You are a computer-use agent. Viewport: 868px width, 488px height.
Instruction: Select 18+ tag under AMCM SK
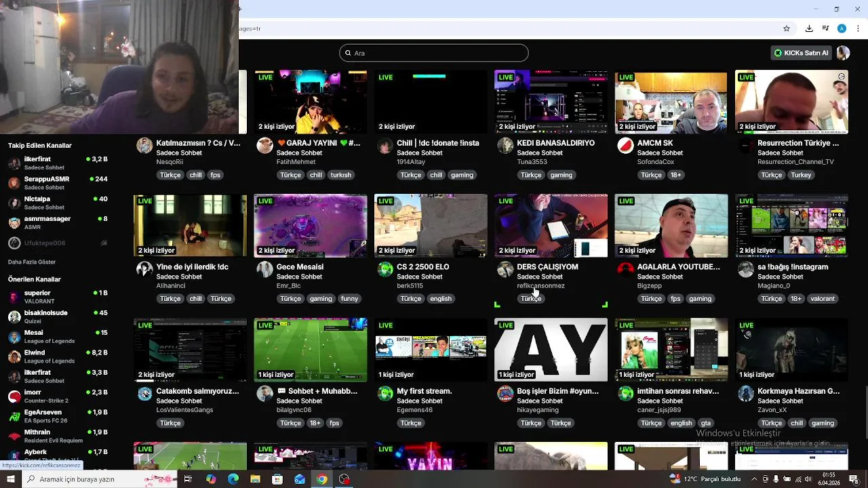pos(675,175)
